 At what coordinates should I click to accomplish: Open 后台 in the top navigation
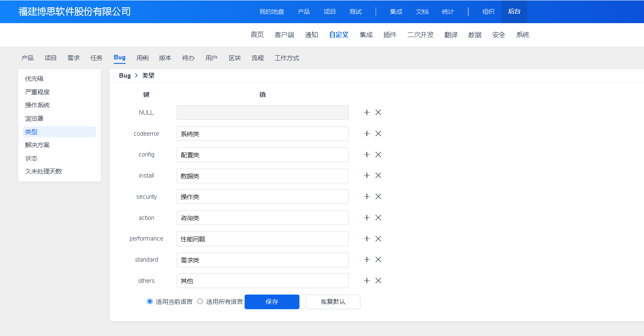(x=514, y=12)
